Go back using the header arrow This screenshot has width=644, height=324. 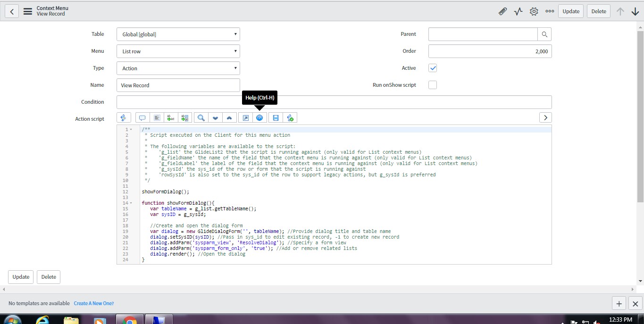(x=12, y=11)
